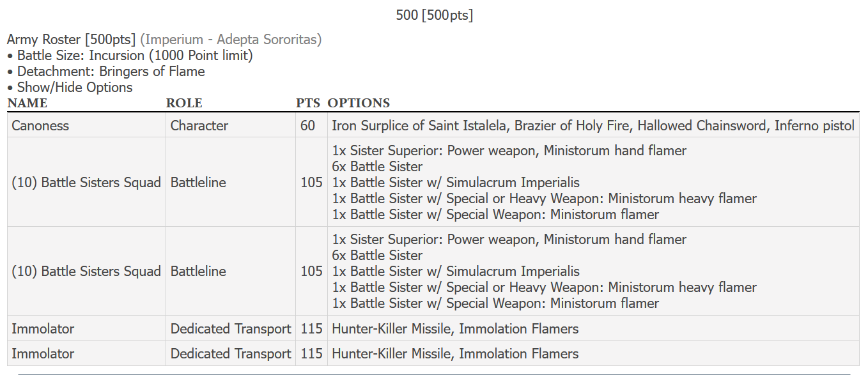Select the first Immolator row name
868x375 pixels.
[x=43, y=328]
